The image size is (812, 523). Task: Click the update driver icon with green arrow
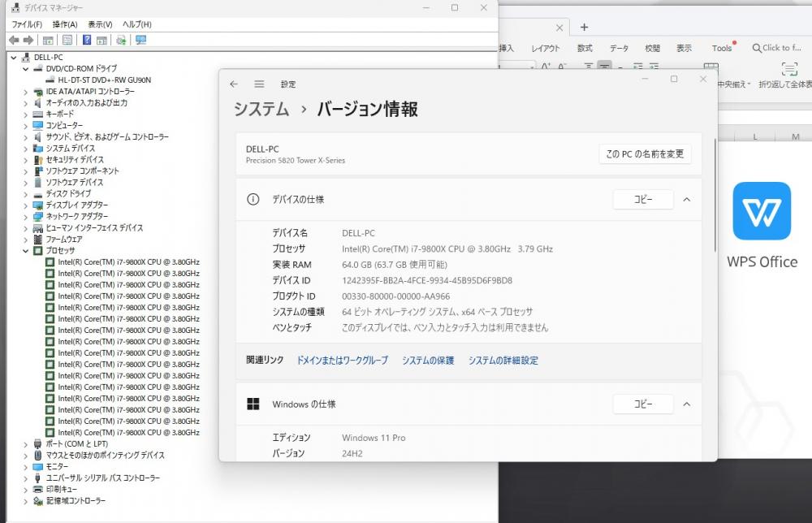pos(121,40)
